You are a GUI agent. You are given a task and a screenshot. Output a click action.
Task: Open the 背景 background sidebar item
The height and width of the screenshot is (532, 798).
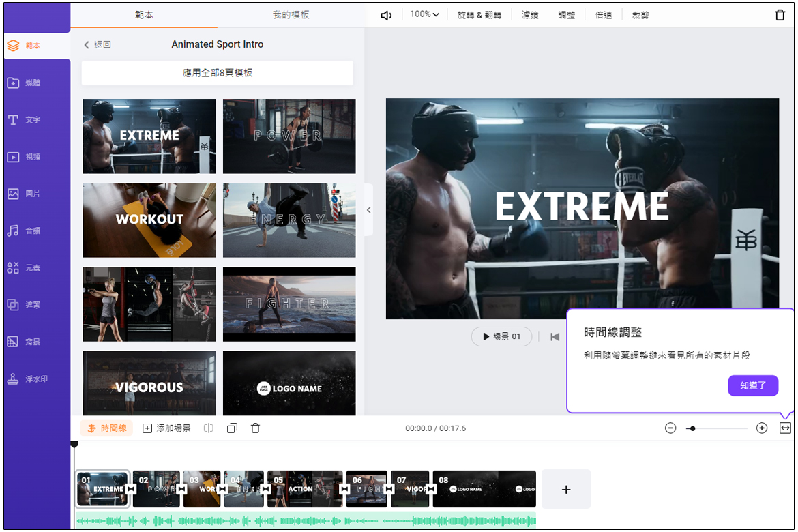[x=25, y=342]
